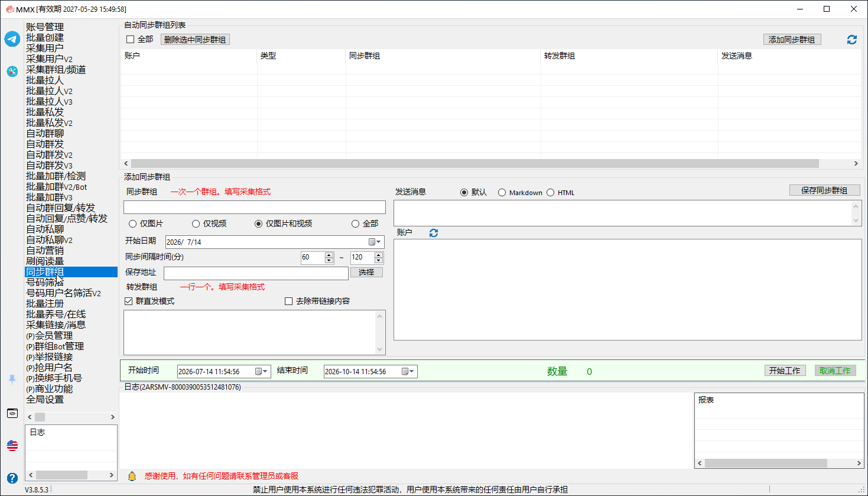Screen dimensions: 868x496
Task: Click the sync group list horizontal scrollbar
Action: [474, 164]
